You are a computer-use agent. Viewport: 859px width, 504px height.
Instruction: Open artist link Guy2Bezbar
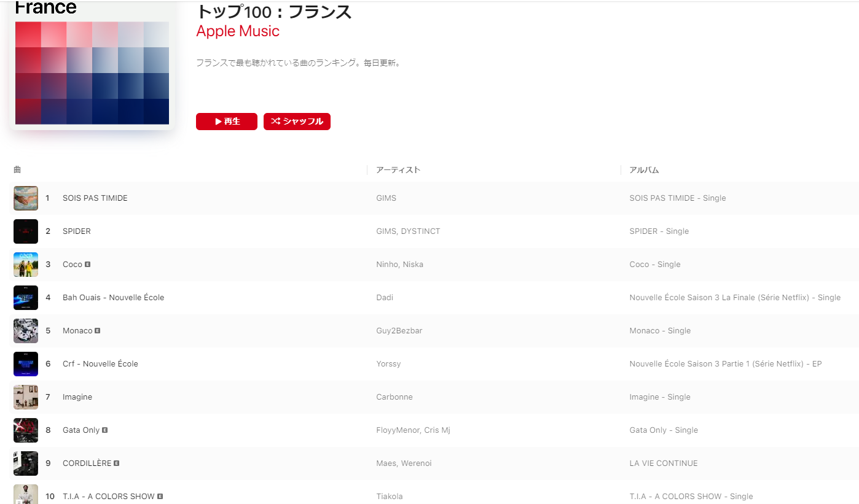399,331
